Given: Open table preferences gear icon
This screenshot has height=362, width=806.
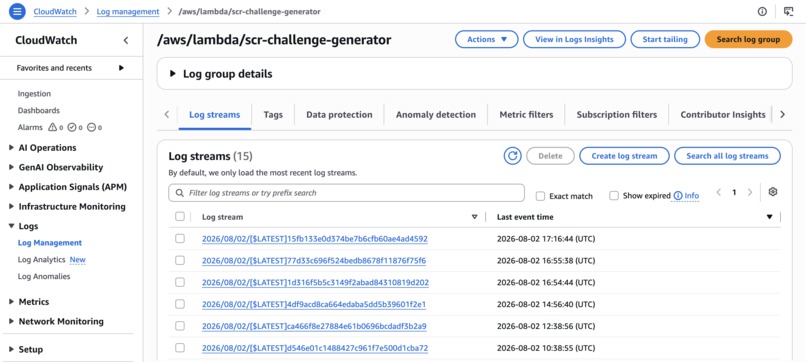Looking at the screenshot, I should [773, 192].
